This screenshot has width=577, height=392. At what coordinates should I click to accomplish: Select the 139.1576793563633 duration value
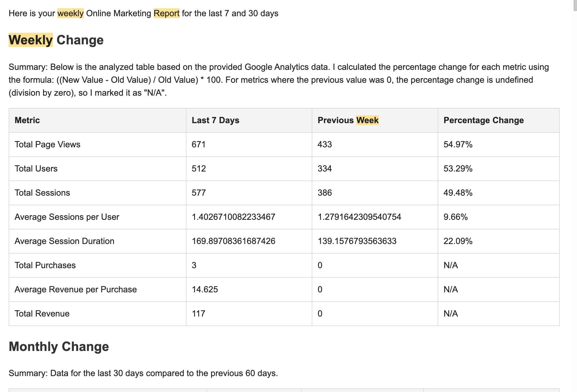(357, 241)
